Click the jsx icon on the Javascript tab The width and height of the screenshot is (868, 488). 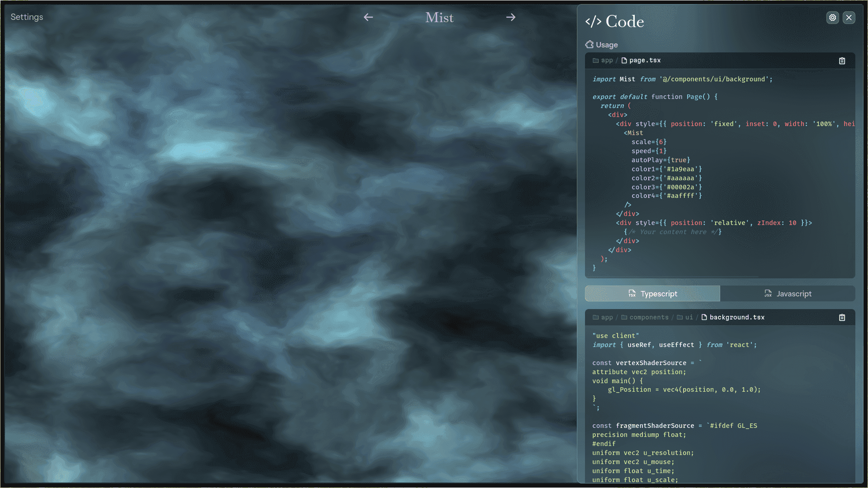768,294
